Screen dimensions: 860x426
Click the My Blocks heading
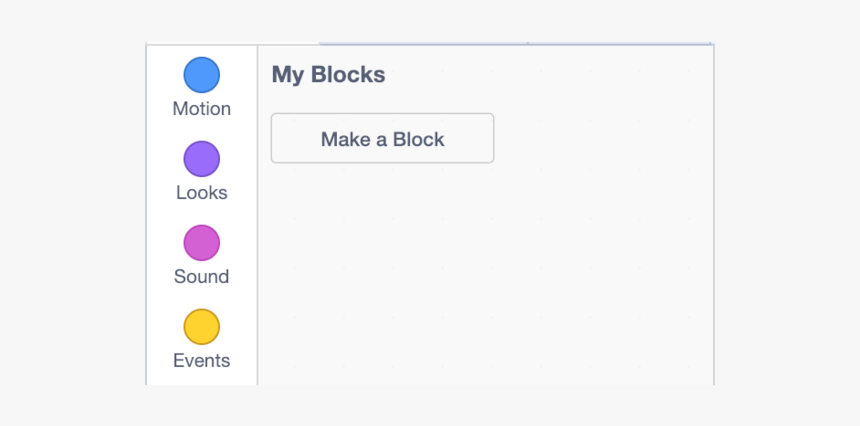pos(328,75)
